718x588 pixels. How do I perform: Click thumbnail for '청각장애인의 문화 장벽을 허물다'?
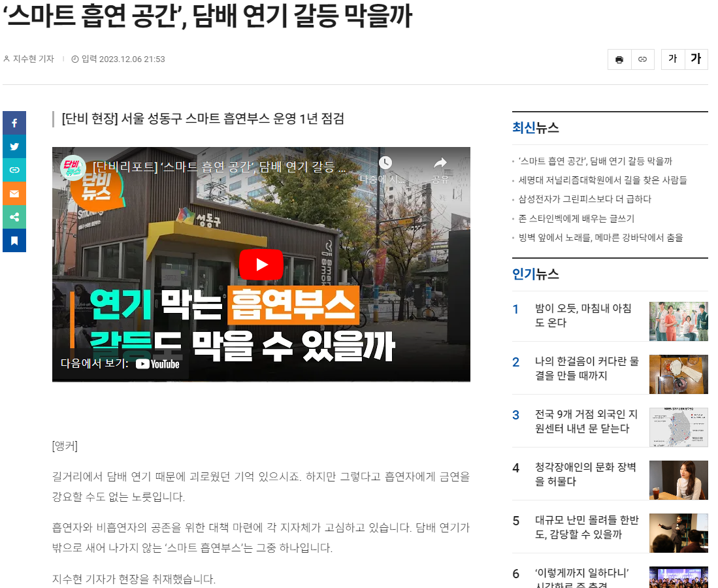click(678, 480)
